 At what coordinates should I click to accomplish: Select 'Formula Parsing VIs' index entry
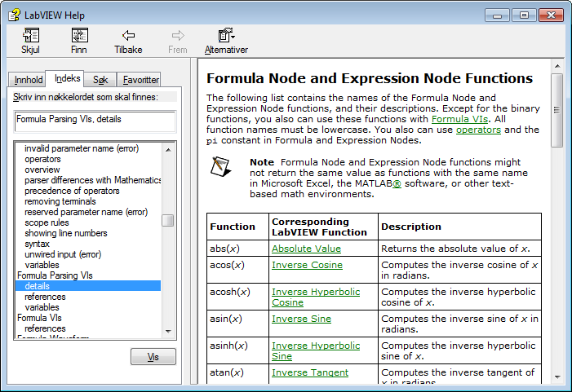[55, 275]
